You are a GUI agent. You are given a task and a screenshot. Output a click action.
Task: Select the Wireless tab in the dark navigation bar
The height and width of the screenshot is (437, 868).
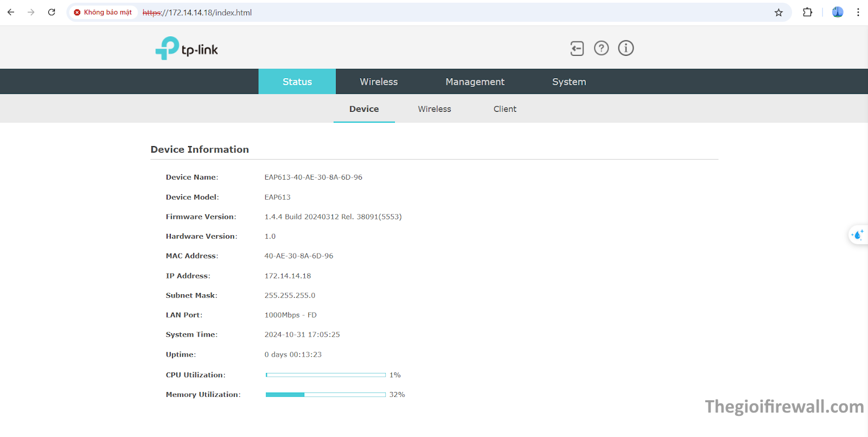pyautogui.click(x=379, y=82)
